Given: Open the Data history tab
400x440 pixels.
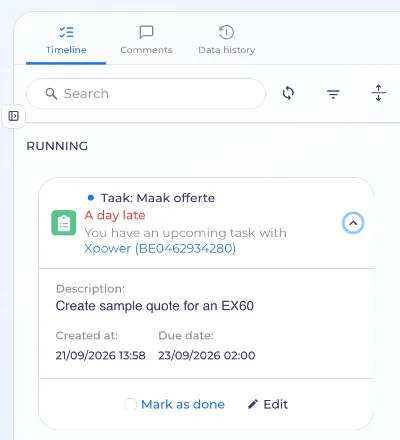Looking at the screenshot, I should click(227, 40).
